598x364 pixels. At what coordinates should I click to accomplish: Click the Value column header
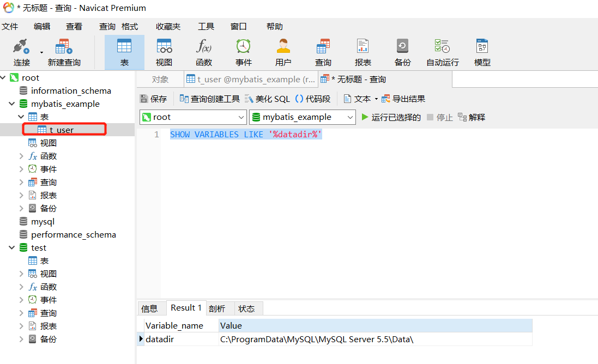375,325
